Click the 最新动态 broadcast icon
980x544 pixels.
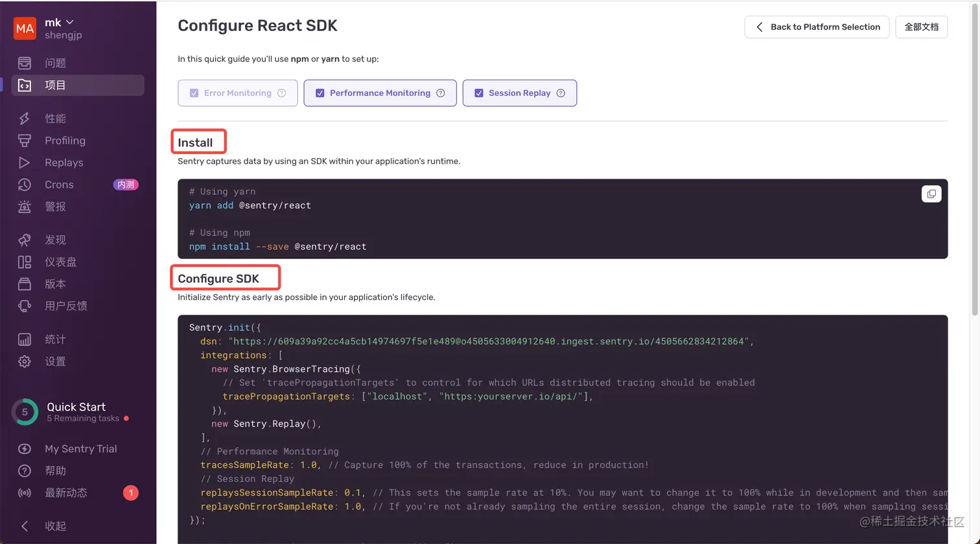[25, 493]
